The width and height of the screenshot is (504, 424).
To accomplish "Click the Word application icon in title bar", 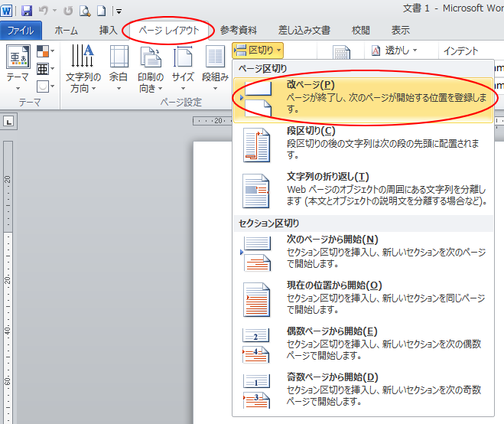I will (x=6, y=11).
